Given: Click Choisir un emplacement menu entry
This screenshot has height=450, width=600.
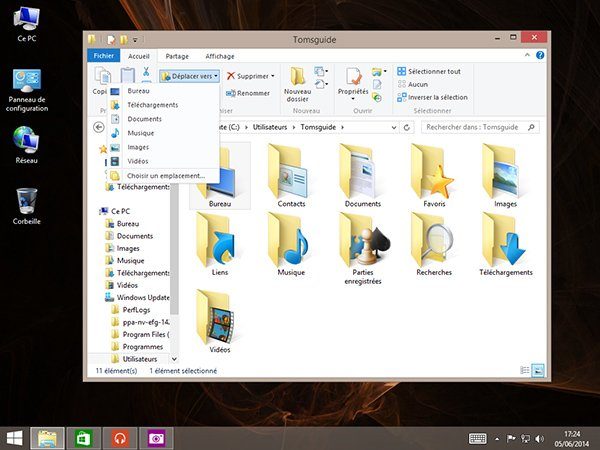Looking at the screenshot, I should pyautogui.click(x=163, y=176).
